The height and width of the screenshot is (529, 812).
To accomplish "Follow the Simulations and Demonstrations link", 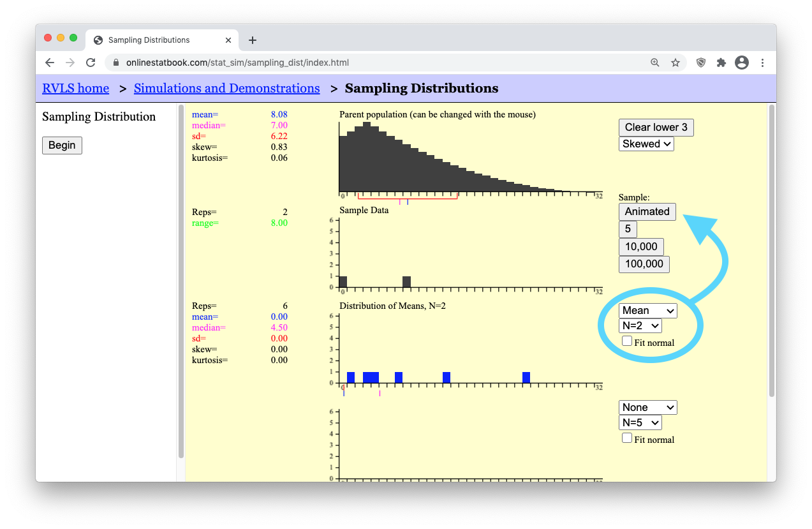I will click(226, 88).
